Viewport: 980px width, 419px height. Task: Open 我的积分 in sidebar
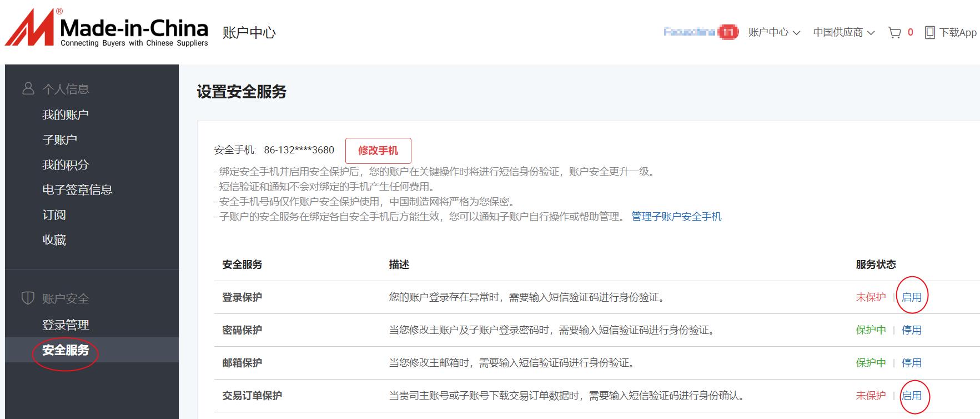point(66,165)
